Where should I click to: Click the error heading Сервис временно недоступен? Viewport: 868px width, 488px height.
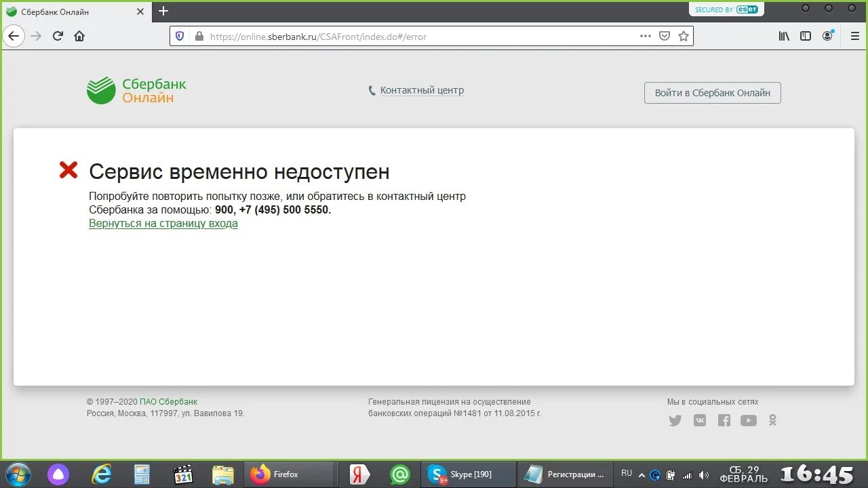point(239,171)
